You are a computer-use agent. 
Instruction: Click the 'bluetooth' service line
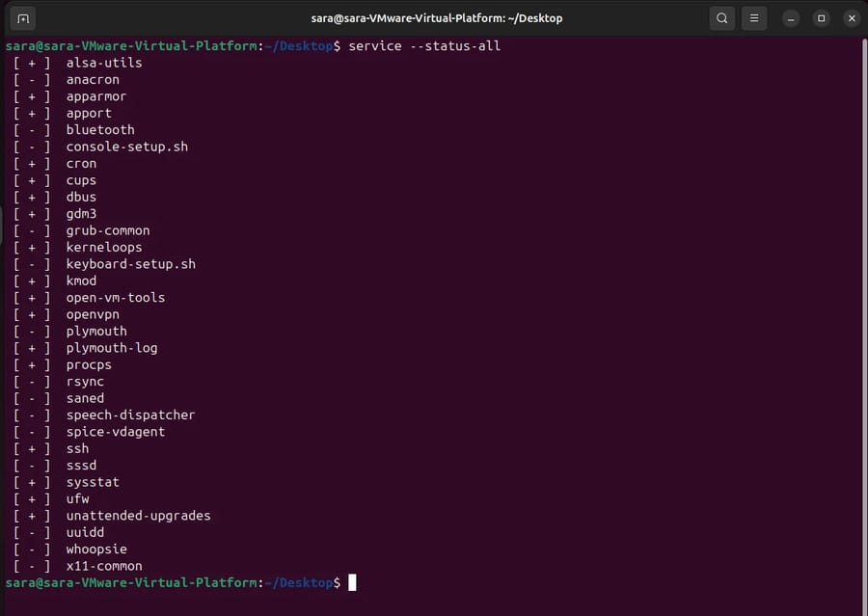point(73,130)
